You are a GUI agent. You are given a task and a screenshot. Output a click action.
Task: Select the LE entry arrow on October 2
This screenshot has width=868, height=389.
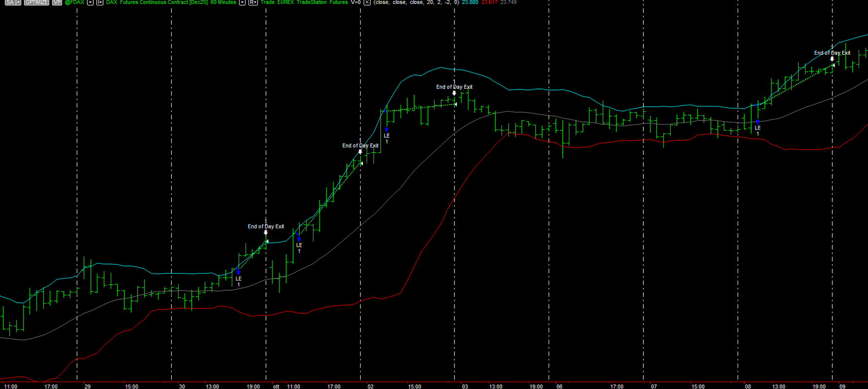click(387, 130)
